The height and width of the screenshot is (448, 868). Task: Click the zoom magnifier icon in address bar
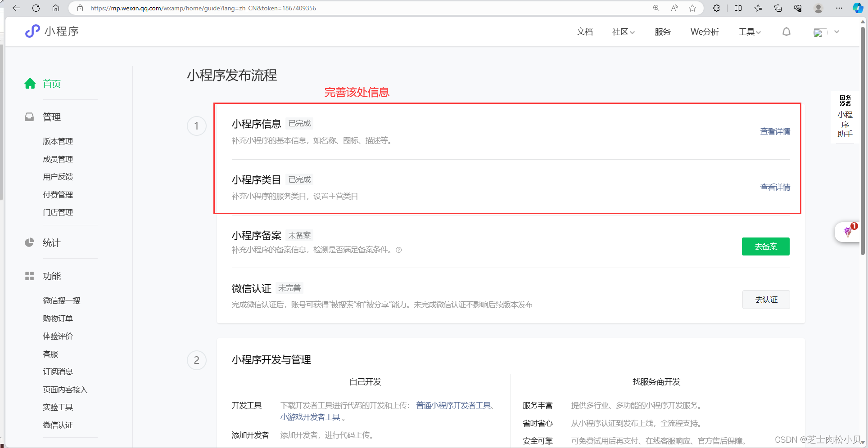(x=656, y=8)
